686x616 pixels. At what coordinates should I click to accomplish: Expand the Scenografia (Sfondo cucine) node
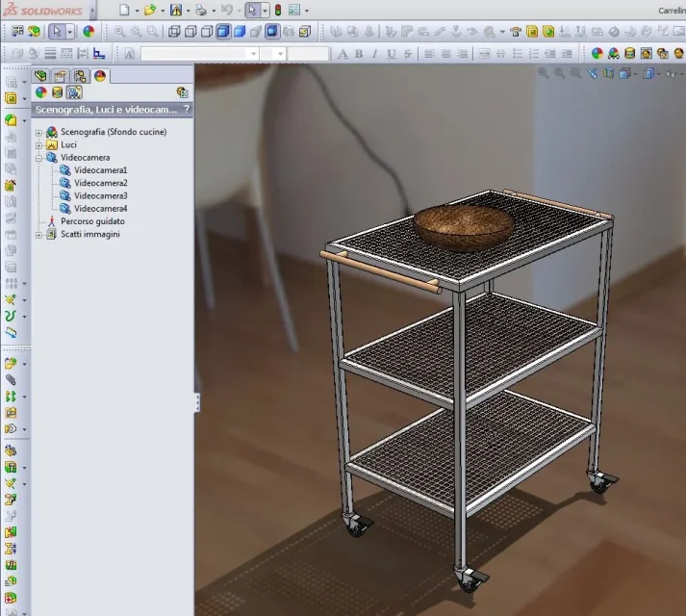pyautogui.click(x=39, y=132)
